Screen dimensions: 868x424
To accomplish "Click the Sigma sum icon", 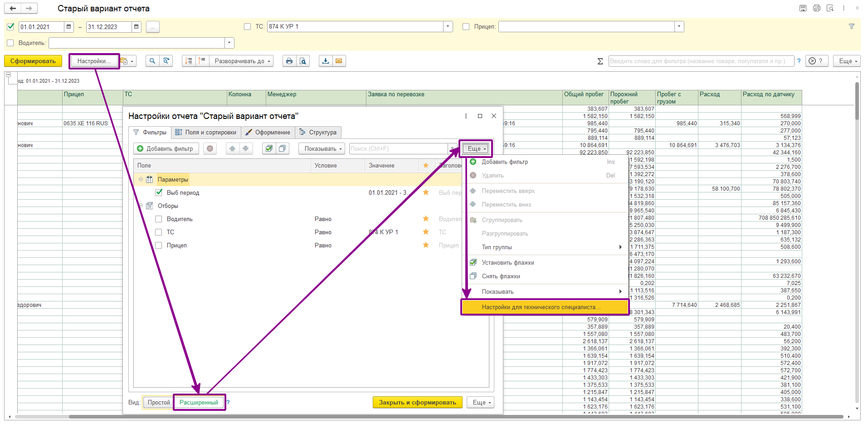I will [600, 61].
